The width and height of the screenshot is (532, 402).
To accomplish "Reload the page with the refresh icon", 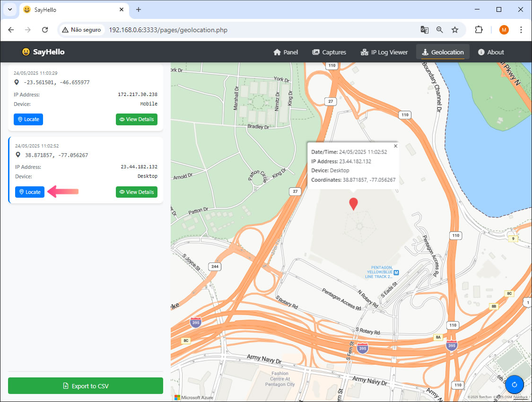I will (45, 30).
